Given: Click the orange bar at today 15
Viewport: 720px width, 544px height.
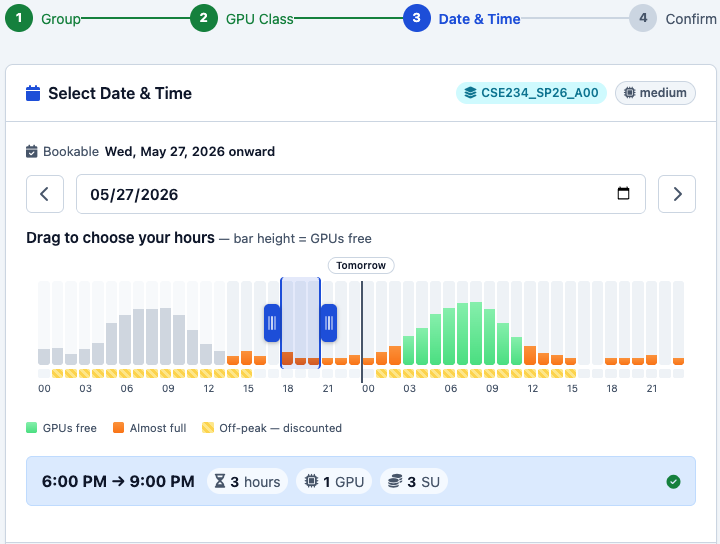Looking at the screenshot, I should [x=247, y=358].
